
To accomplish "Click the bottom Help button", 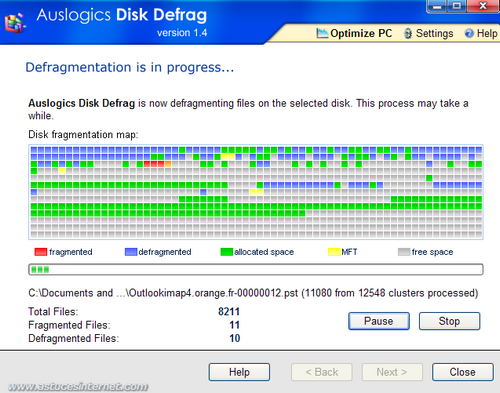I will tap(239, 372).
